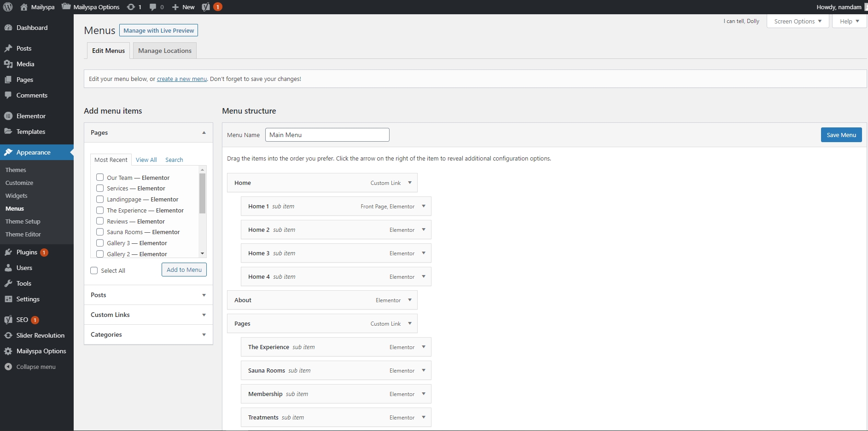Tick the Sauna Rooms — Elementor checkbox
This screenshot has height=431, width=868.
(x=100, y=232)
